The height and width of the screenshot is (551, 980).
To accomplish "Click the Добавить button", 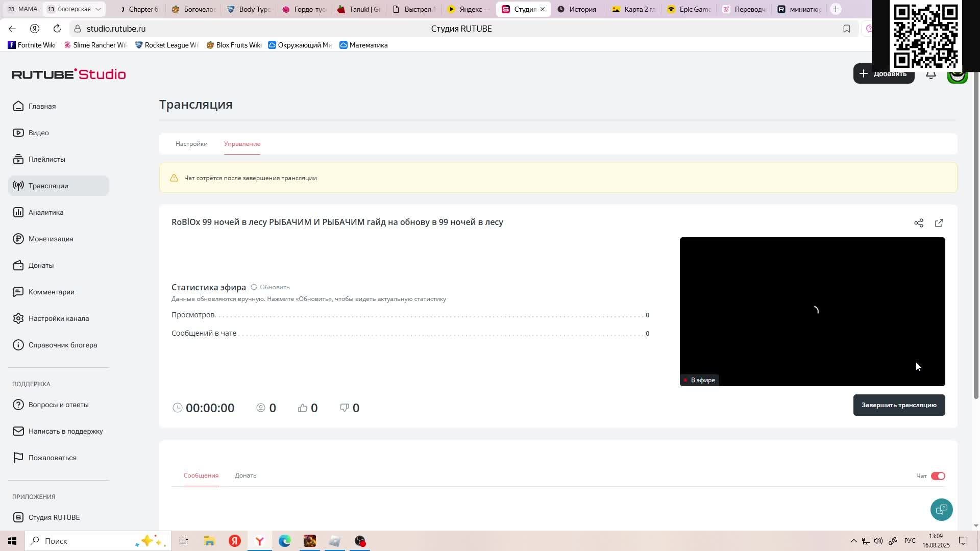I will pos(884,74).
